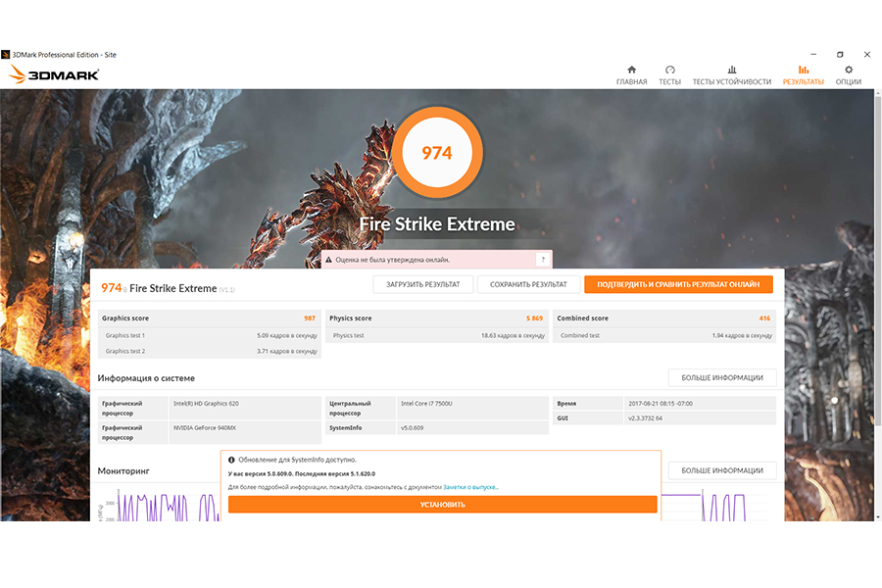The height and width of the screenshot is (588, 882).
Task: Click ПОДТВЕРДИТЬ И СРАВНИТЬ РЕЗУЛЬТАТ ОНЛАЙН
Action: click(678, 285)
